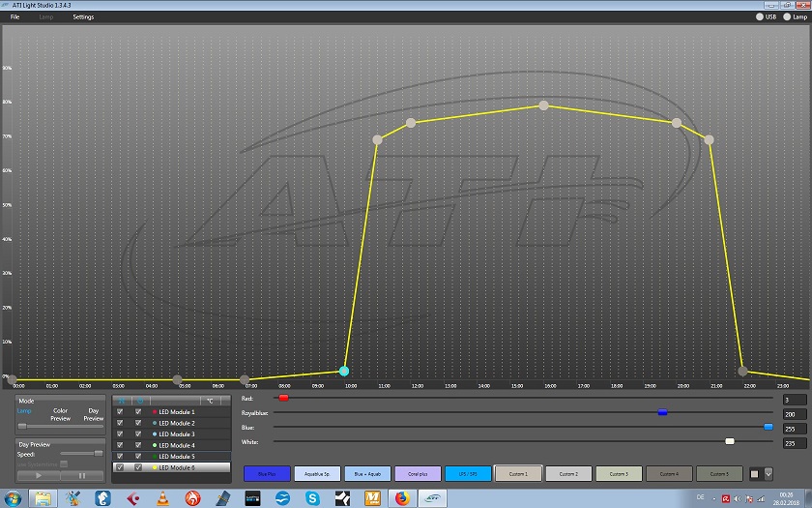Open the File menu
Image resolution: width=812 pixels, height=508 pixels.
coord(14,17)
